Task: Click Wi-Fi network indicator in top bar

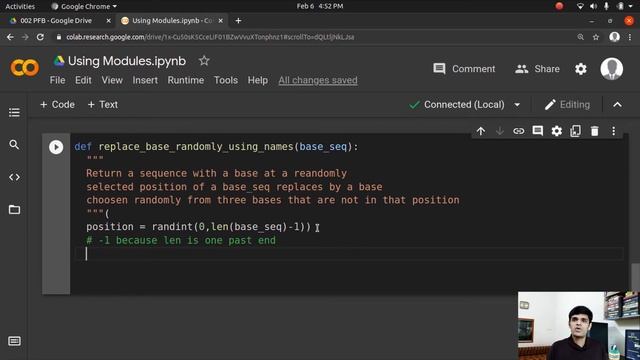Action: point(580,6)
